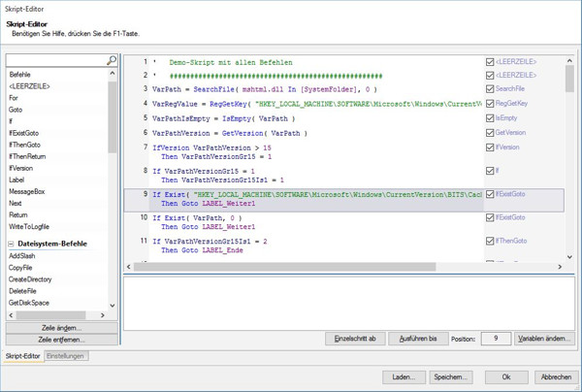Image resolution: width=582 pixels, height=392 pixels.
Task: Click the search magnifier icon
Action: (x=112, y=60)
